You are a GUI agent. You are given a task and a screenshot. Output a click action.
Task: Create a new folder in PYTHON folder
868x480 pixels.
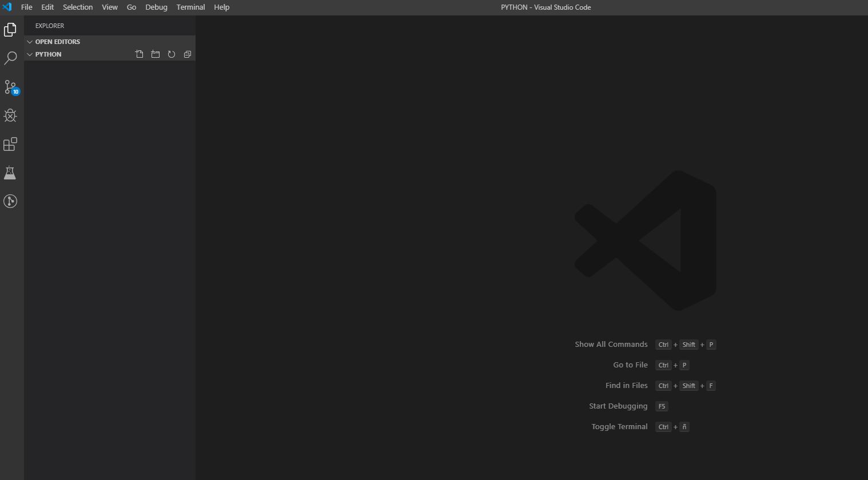(x=156, y=54)
